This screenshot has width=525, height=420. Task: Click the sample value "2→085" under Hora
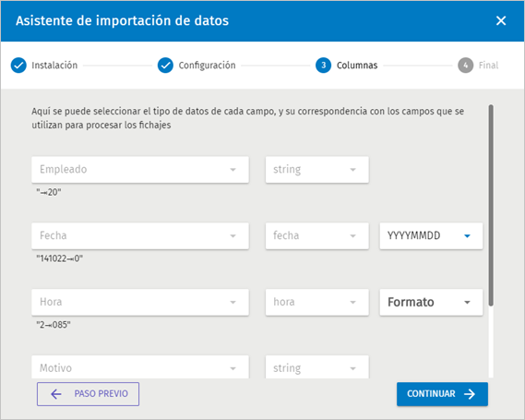54,325
